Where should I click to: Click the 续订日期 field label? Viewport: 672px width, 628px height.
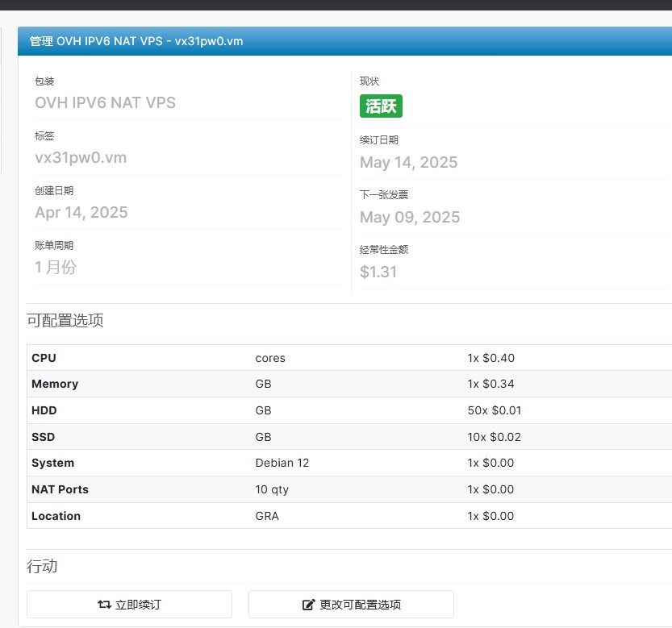click(x=379, y=140)
